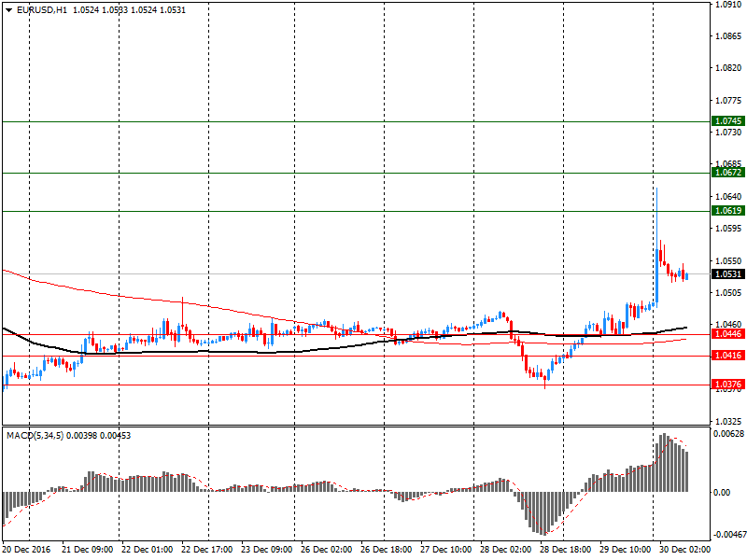Click the 26 Dec 02:00 time axis label
747x560 pixels.
[x=326, y=550]
